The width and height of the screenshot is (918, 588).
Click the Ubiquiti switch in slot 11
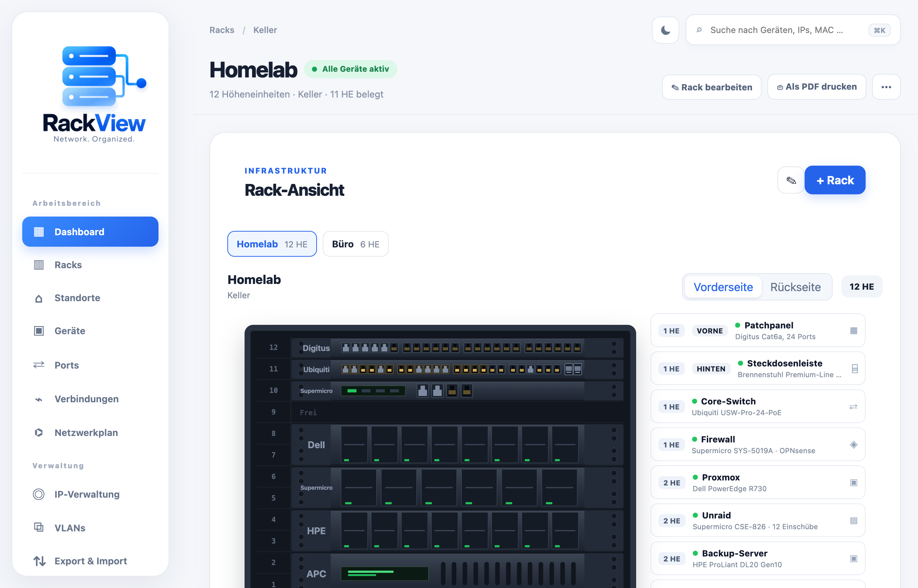click(x=457, y=369)
